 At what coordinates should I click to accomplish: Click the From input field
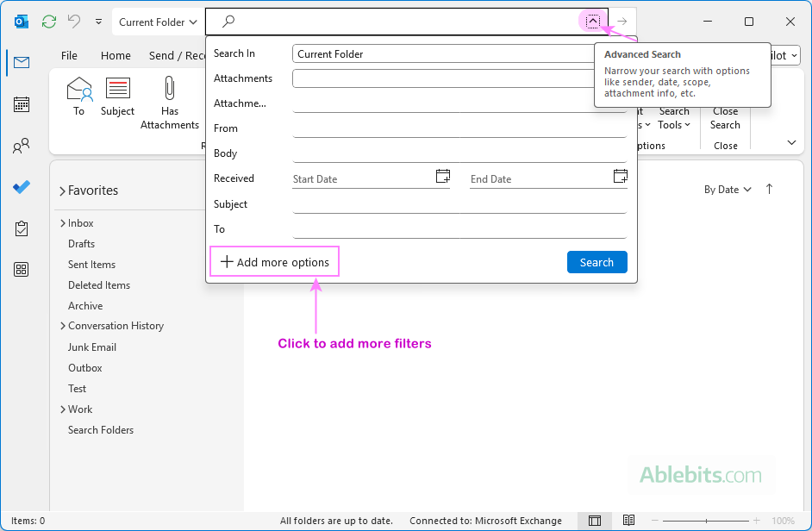click(x=459, y=128)
